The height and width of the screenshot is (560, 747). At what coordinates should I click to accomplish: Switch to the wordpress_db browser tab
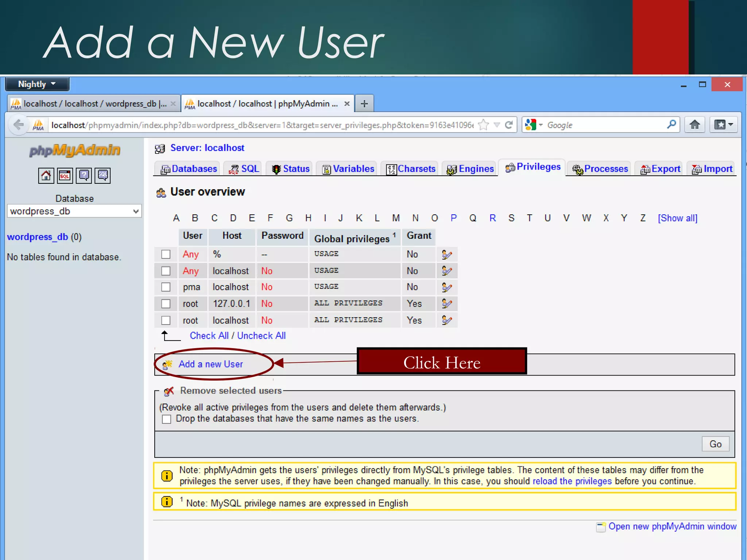93,104
